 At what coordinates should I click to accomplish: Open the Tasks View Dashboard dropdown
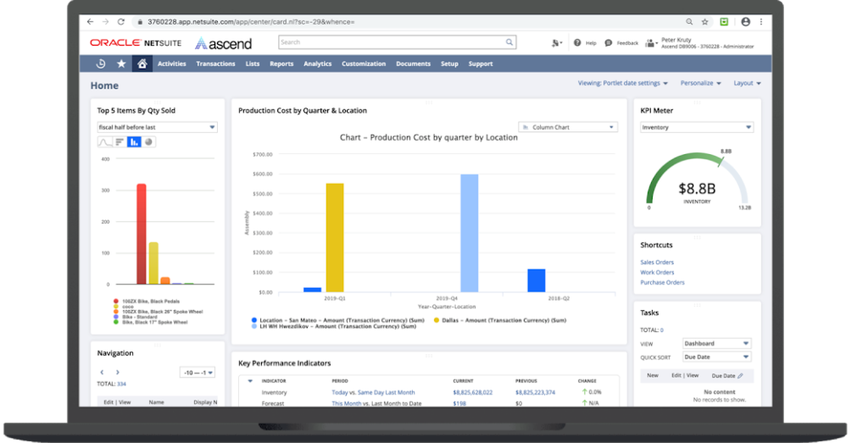717,343
